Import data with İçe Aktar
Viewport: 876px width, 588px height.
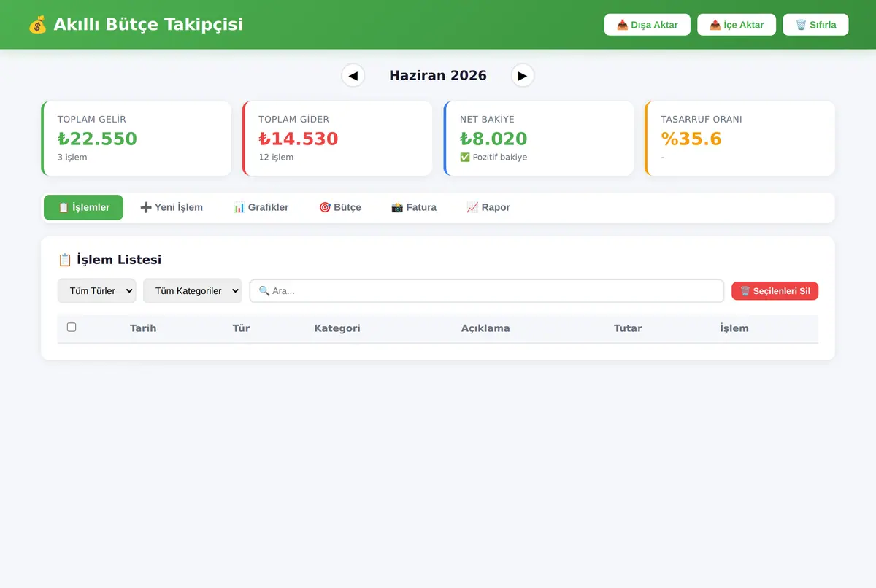point(737,25)
